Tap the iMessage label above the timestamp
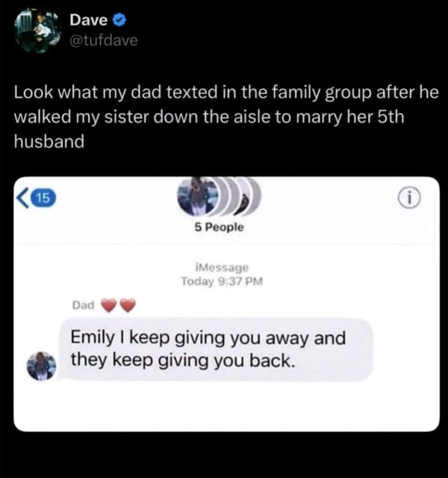 tap(222, 268)
